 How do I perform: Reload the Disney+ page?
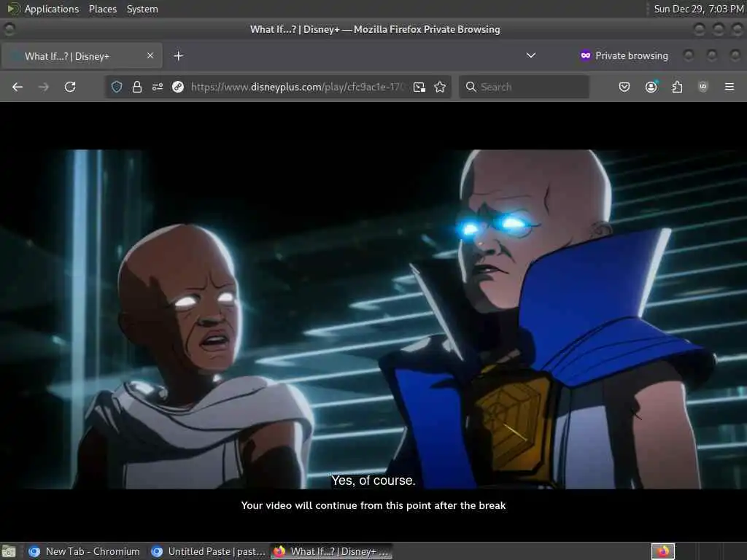click(70, 87)
